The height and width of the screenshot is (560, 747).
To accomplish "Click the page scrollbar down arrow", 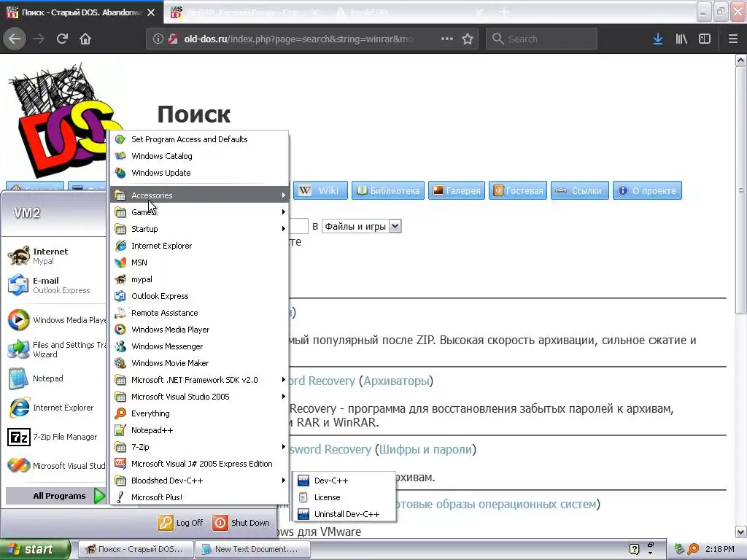I will 741,532.
